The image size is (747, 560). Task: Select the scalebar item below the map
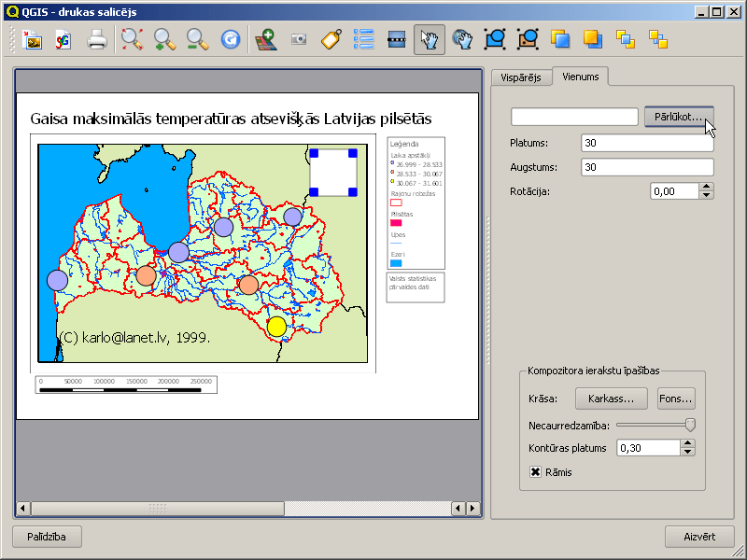126,385
